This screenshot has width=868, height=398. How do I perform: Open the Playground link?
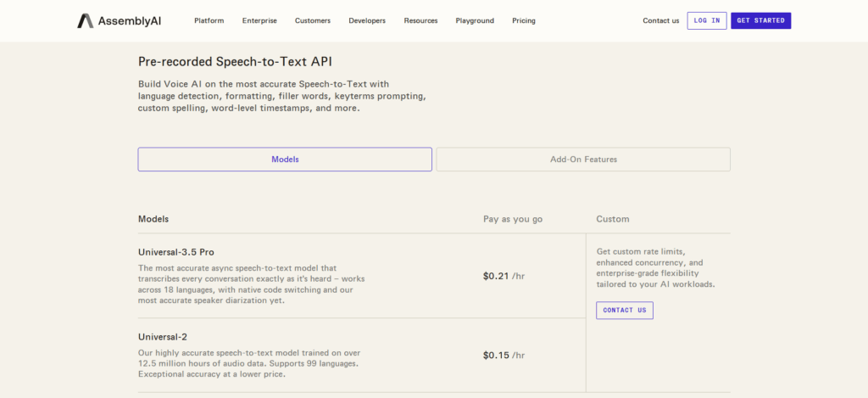click(475, 21)
